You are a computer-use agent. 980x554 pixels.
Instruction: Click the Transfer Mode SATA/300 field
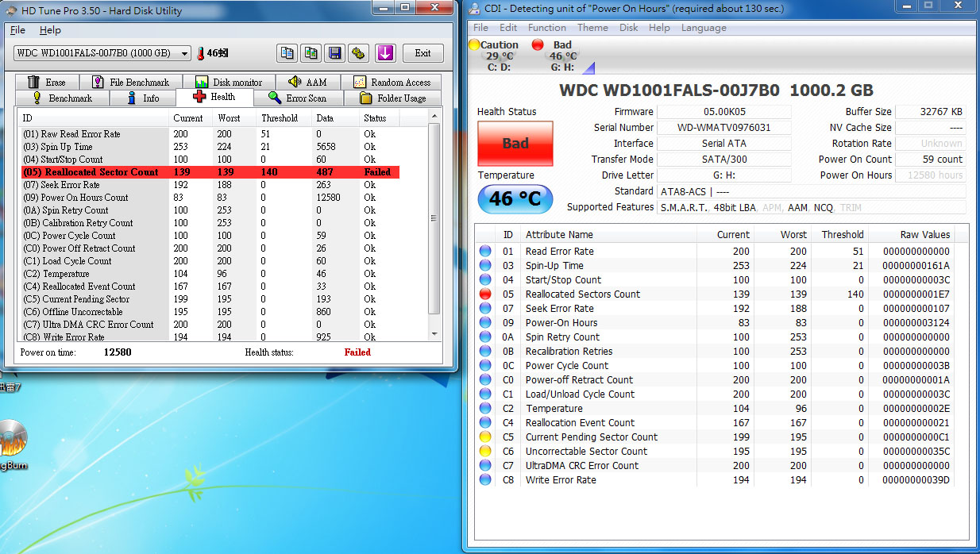pyautogui.click(x=723, y=159)
